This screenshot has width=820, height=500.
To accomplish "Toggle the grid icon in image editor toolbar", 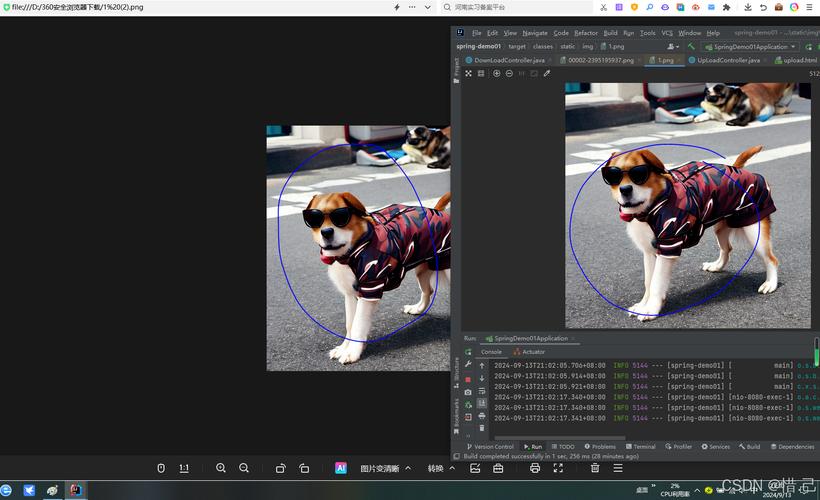I will tap(481, 74).
